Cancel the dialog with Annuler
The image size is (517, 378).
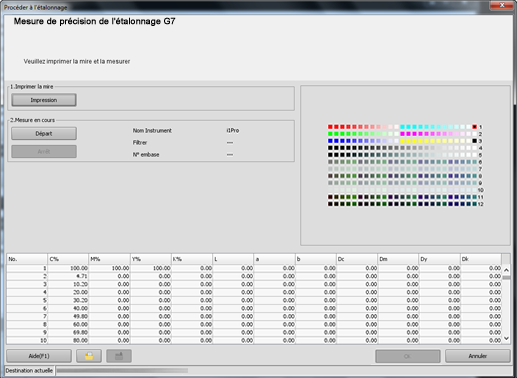tap(478, 356)
